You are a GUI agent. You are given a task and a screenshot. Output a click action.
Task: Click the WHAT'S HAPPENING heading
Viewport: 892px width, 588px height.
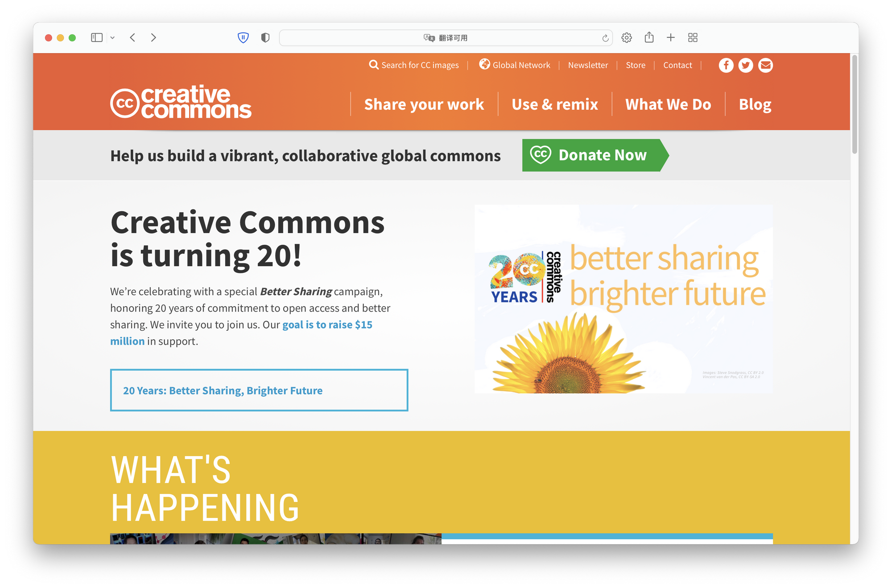[x=205, y=489]
